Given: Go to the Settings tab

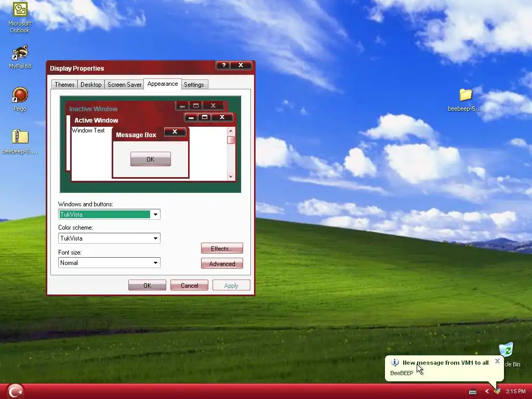Looking at the screenshot, I should click(194, 85).
